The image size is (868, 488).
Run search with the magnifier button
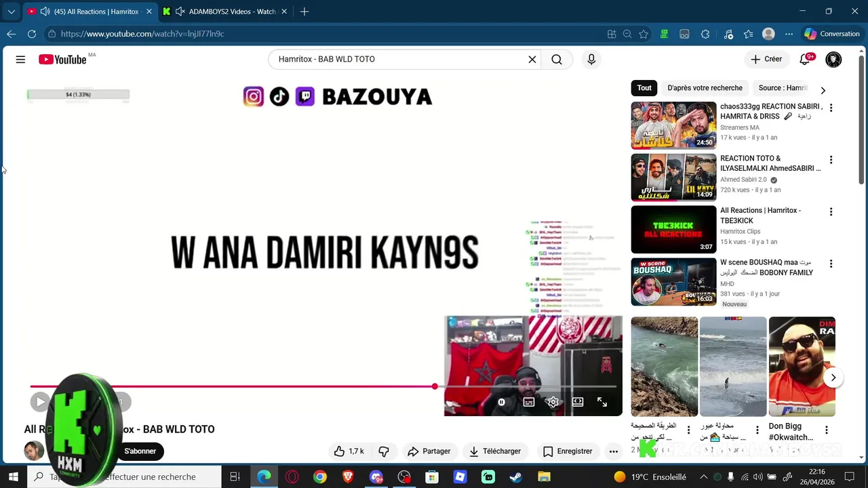coord(557,60)
